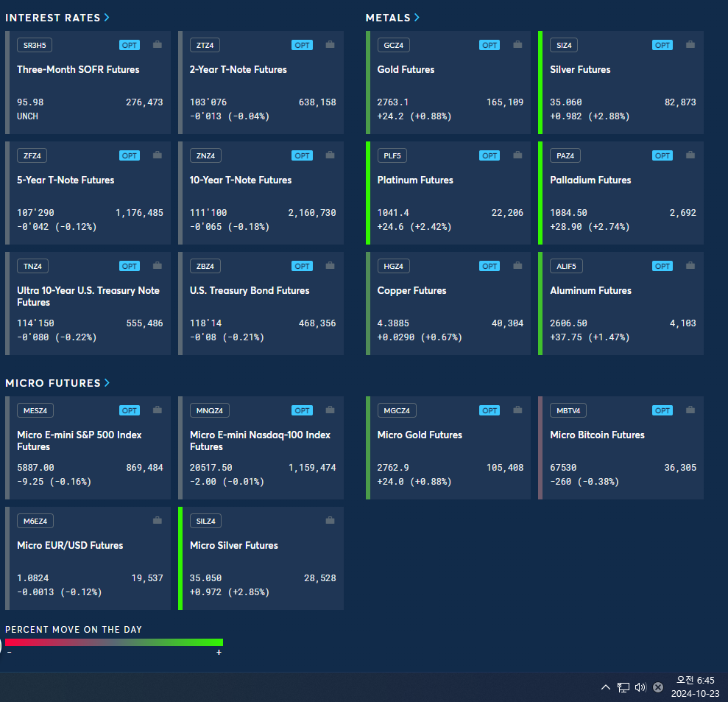
Task: Click the 10-Year T-Note volume 2,160,730
Action: (312, 213)
